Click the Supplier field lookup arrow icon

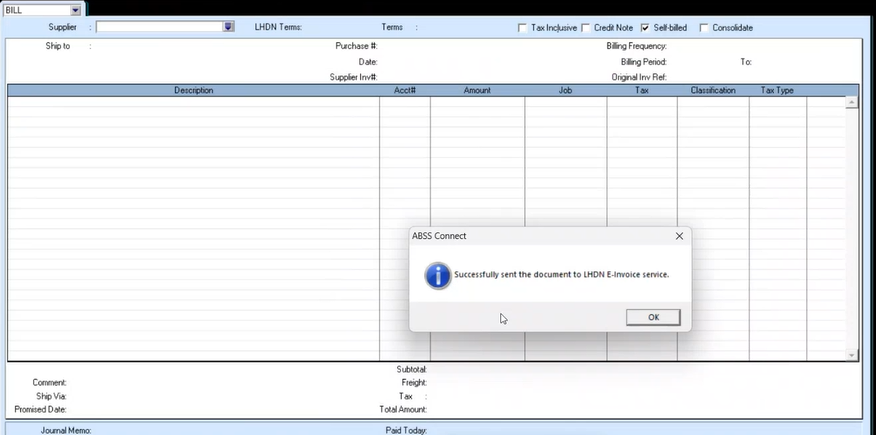pyautogui.click(x=229, y=27)
